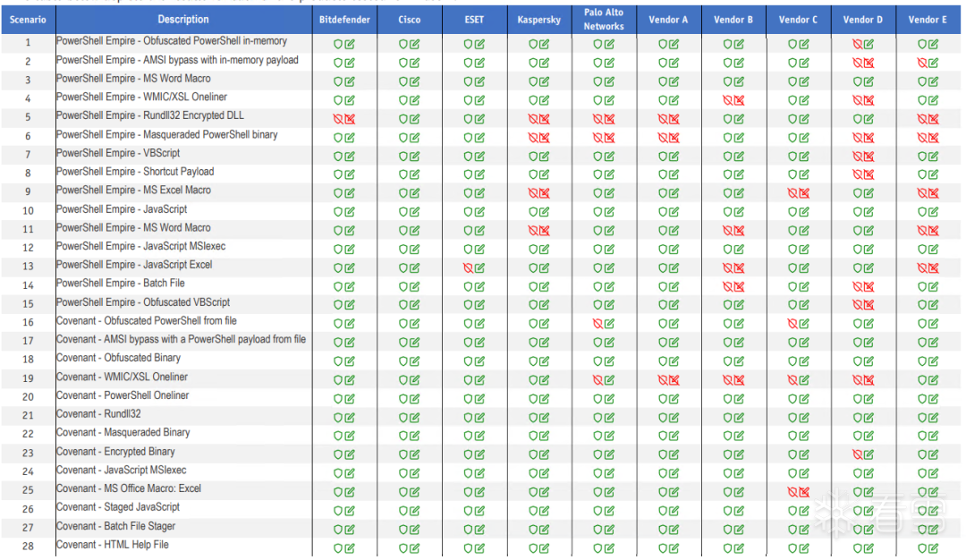Click 'PowerShell Empire - Batch File' description
The height and width of the screenshot is (560, 966).
coord(121,284)
